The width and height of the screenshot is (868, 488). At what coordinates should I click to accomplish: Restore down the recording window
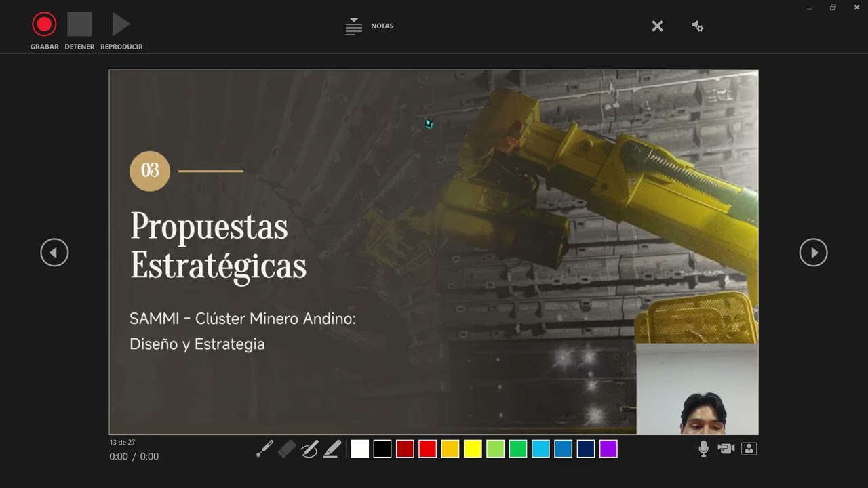point(833,7)
